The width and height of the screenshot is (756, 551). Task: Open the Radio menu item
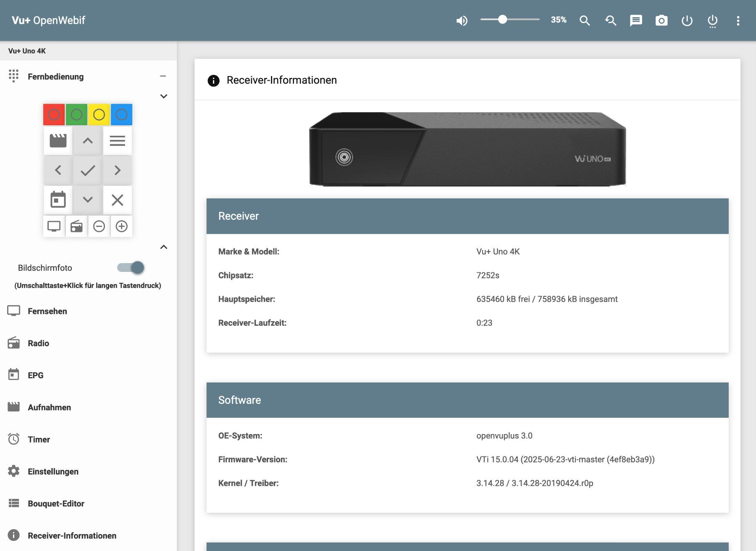click(88, 343)
